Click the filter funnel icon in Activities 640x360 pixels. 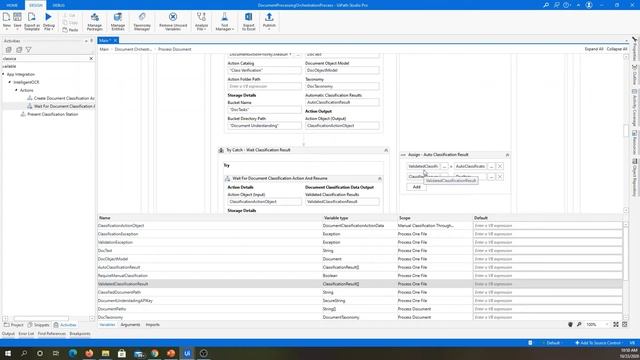(x=29, y=50)
